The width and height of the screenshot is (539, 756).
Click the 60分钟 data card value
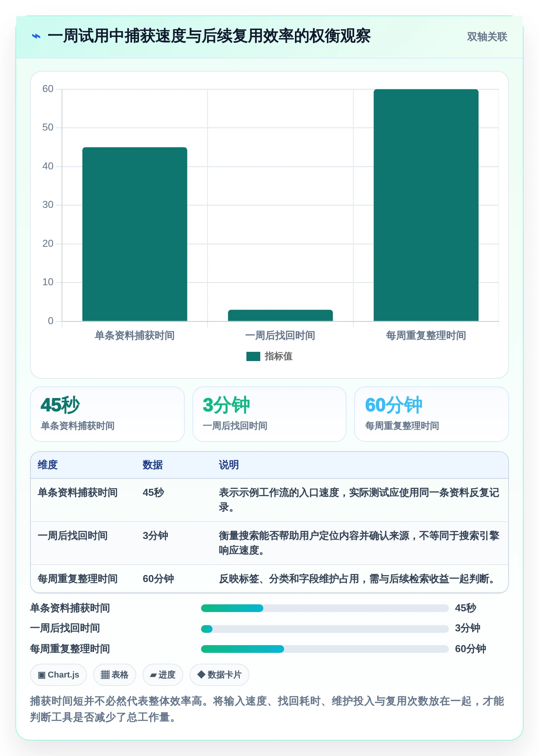(393, 405)
